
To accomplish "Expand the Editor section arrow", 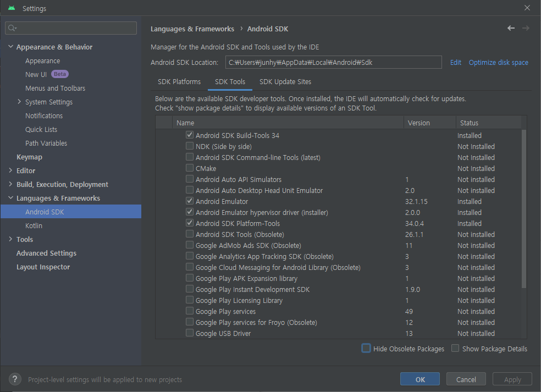I will [x=10, y=170].
